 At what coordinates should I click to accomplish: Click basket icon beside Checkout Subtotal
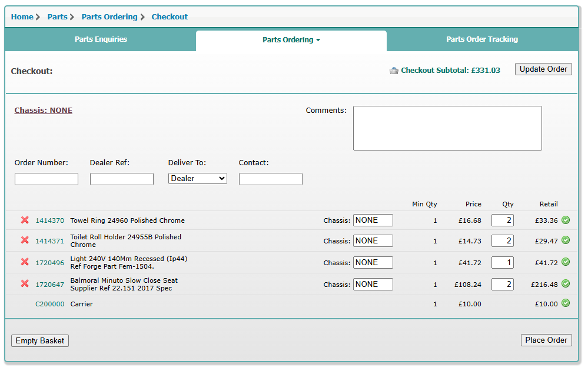click(394, 71)
